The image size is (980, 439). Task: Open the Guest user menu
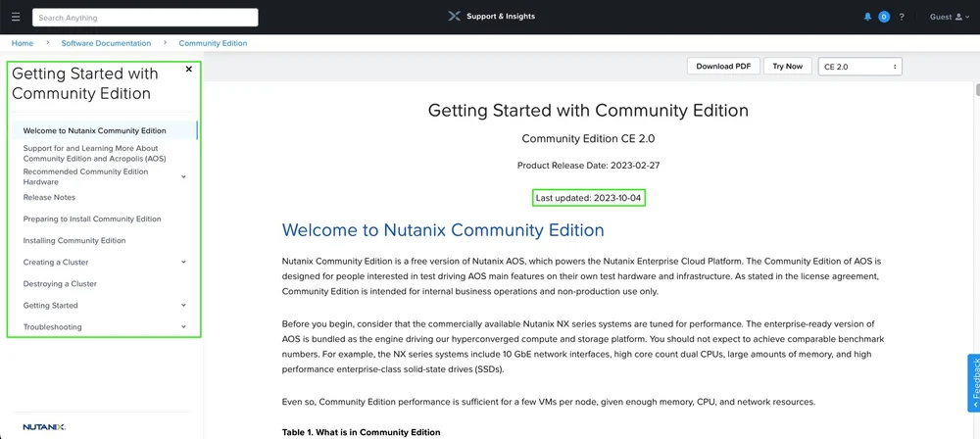pos(950,17)
